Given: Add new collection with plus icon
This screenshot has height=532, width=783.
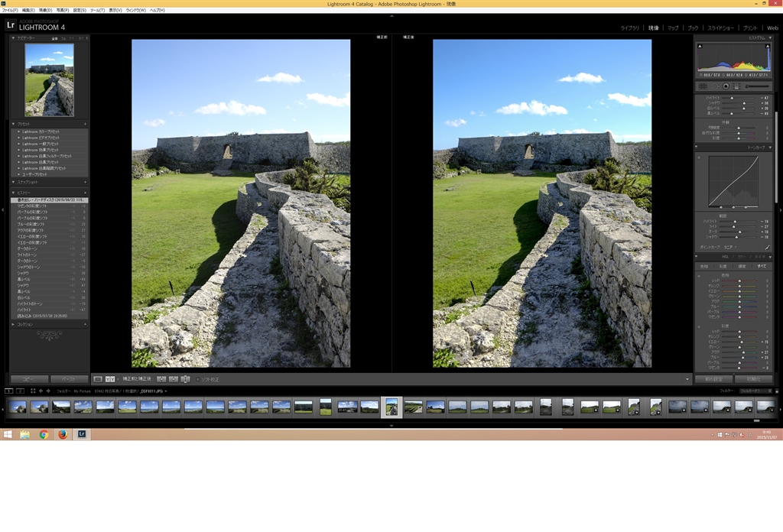Looking at the screenshot, I should tap(86, 324).
